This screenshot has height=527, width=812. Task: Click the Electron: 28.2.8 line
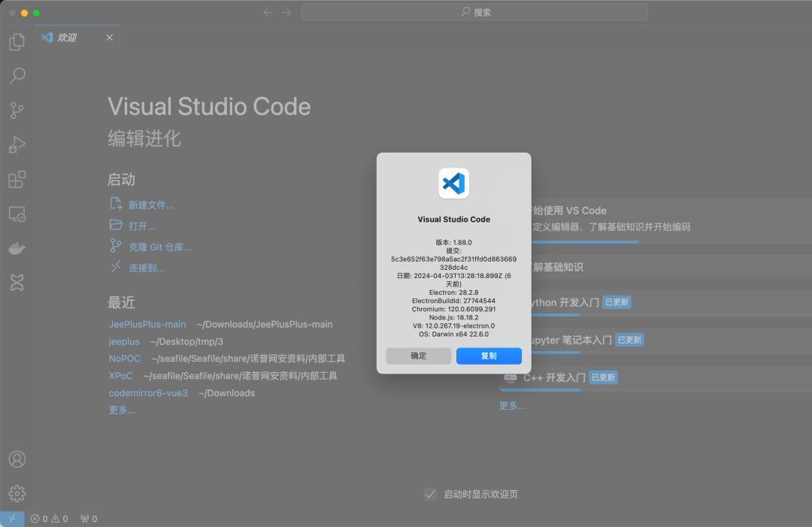coord(453,292)
